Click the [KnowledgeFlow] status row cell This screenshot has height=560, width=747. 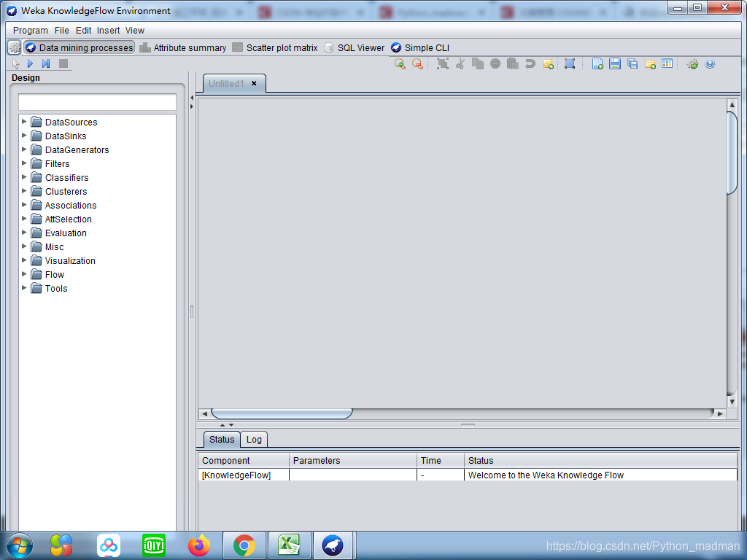click(244, 475)
